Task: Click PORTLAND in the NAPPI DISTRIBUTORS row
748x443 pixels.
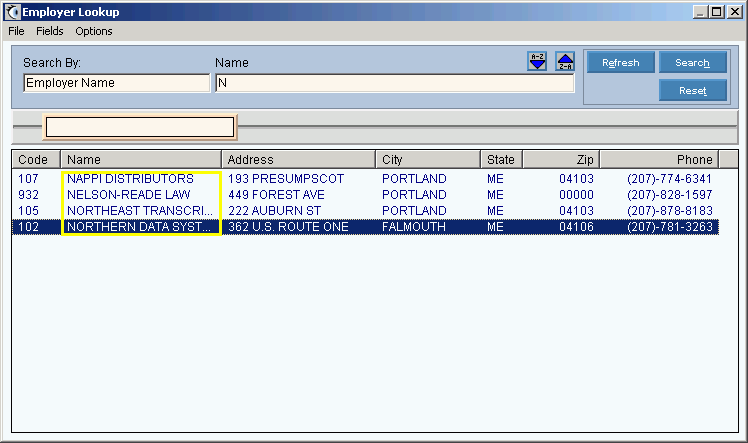Action: pyautogui.click(x=414, y=179)
